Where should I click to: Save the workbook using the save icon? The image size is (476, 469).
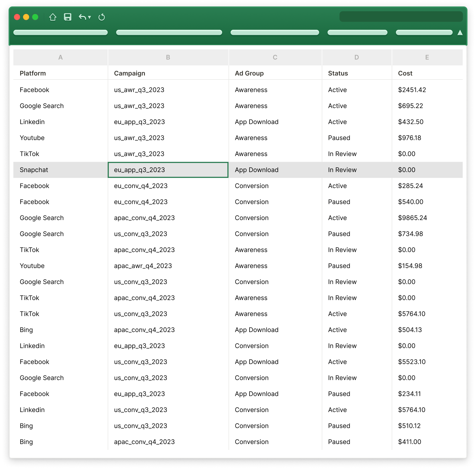pos(67,17)
